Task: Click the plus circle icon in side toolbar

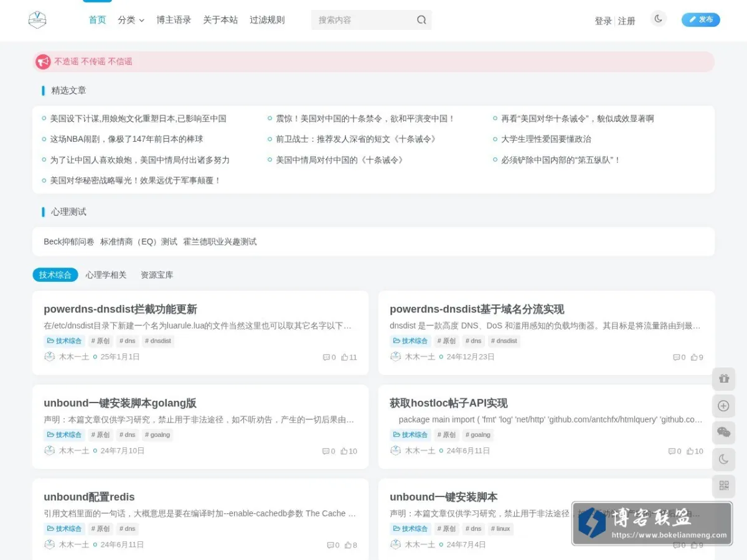Action: point(723,406)
